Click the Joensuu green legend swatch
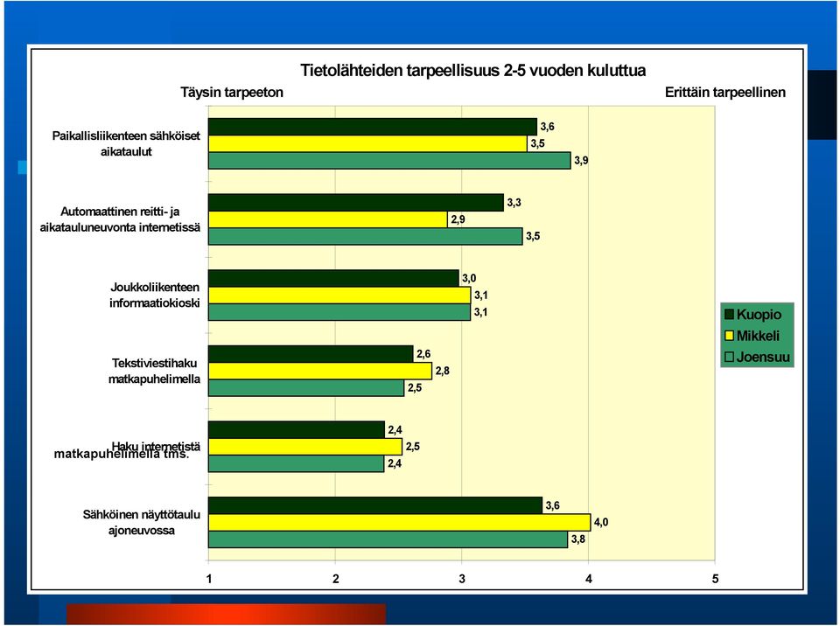 point(729,357)
